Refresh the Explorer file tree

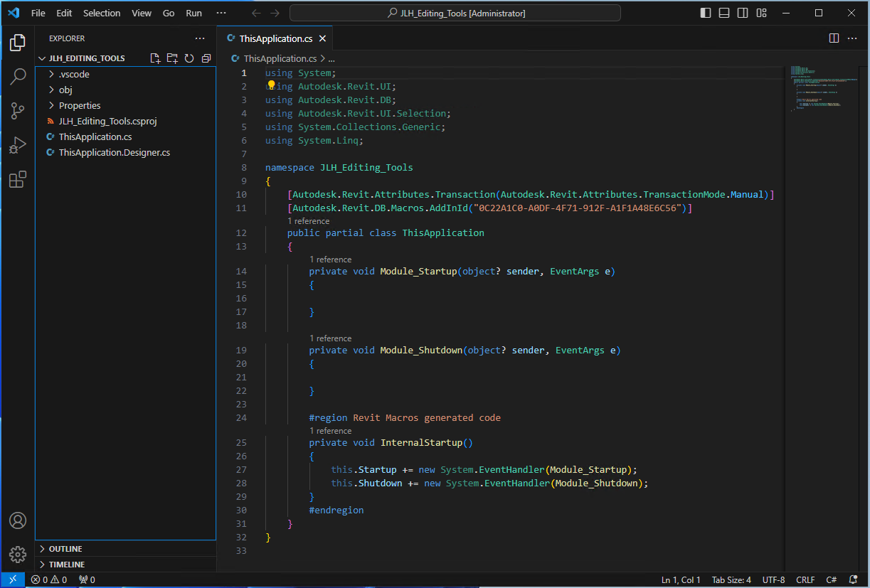[x=189, y=58]
